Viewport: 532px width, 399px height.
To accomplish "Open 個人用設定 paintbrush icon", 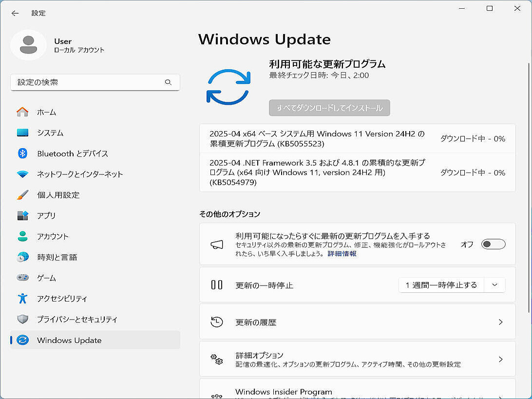I will tap(22, 195).
